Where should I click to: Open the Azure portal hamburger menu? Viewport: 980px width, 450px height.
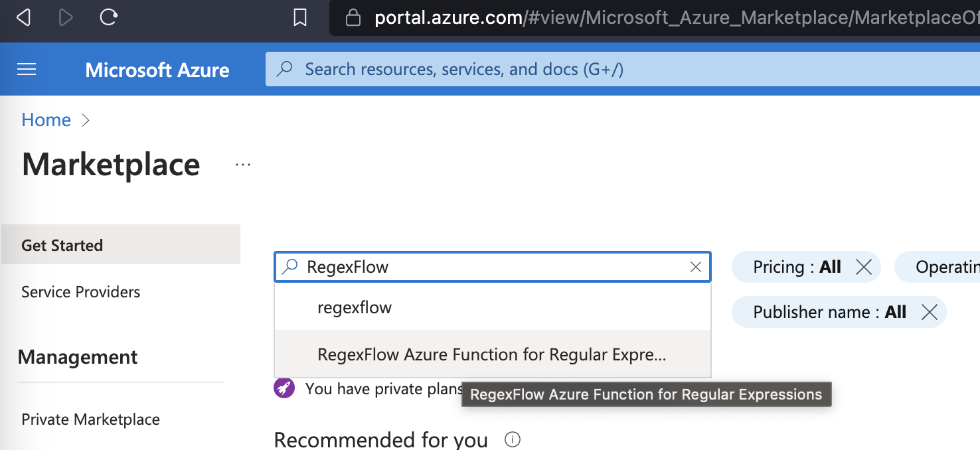[26, 69]
